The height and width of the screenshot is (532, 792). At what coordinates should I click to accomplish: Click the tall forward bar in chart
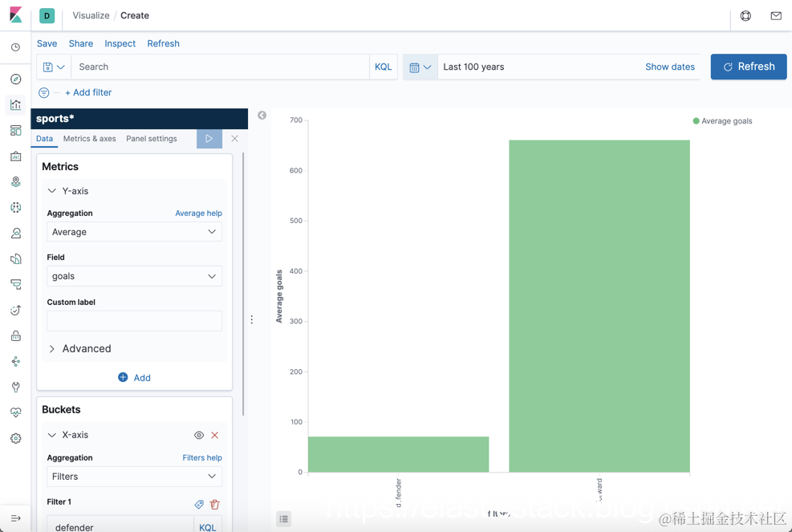tap(599, 307)
